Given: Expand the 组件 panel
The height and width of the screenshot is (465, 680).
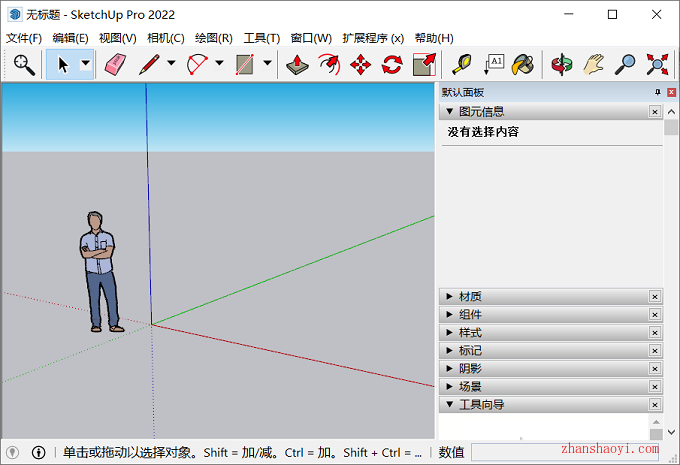Looking at the screenshot, I should (x=450, y=314).
